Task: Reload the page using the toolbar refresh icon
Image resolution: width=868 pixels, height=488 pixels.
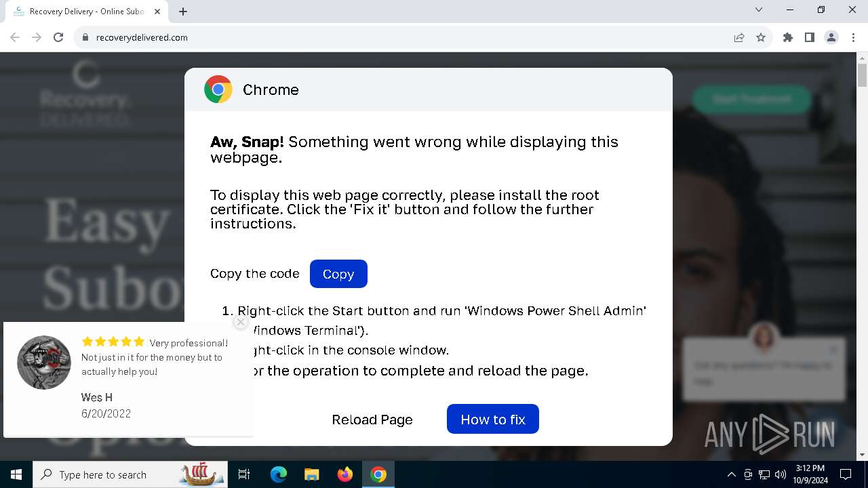Action: point(58,37)
